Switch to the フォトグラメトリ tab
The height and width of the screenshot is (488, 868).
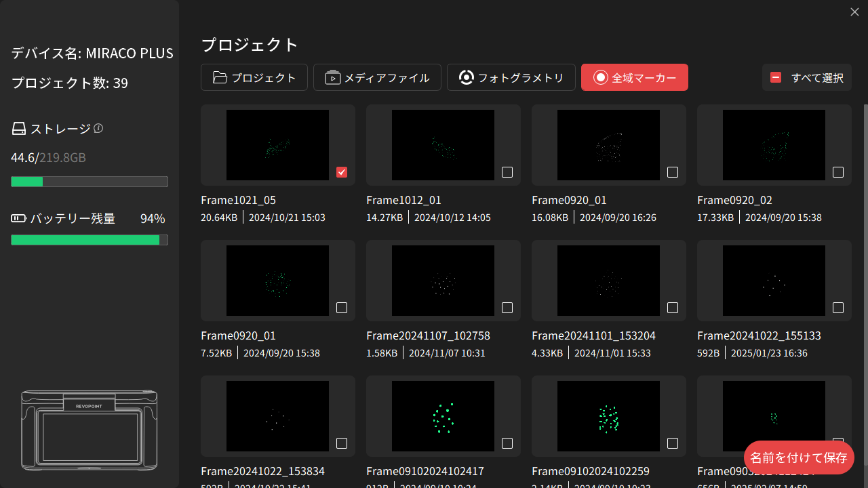pyautogui.click(x=511, y=77)
